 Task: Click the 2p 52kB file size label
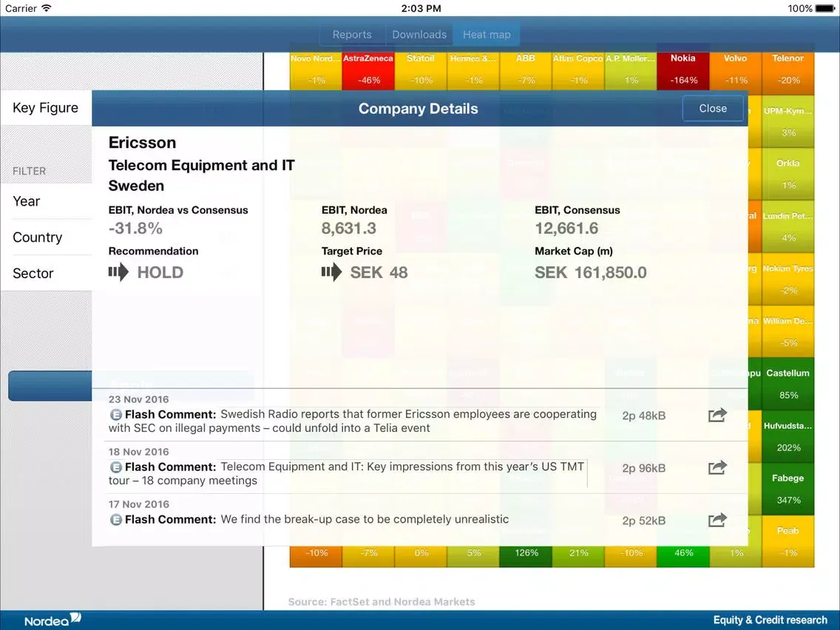tap(643, 520)
